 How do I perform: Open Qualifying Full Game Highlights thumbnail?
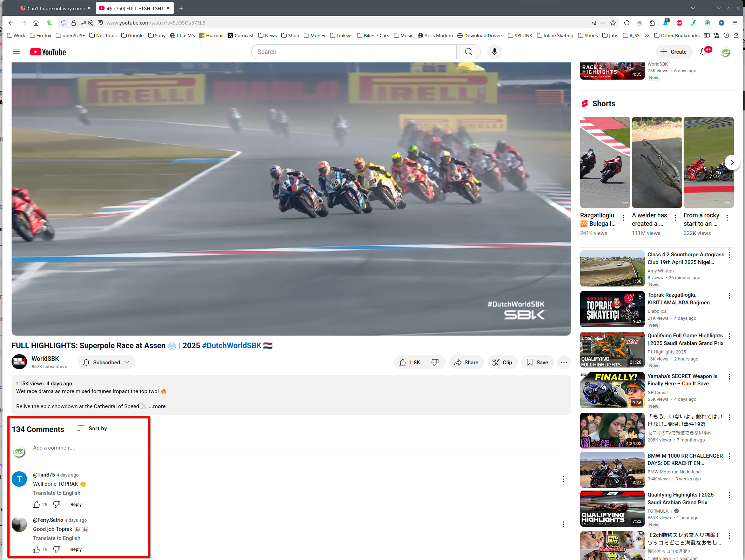point(612,349)
